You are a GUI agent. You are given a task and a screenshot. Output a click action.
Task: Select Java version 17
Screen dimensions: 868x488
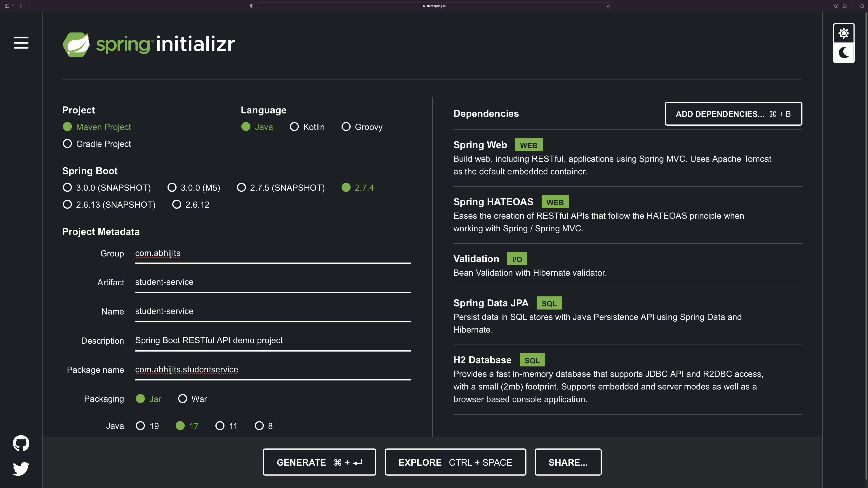coord(187,426)
